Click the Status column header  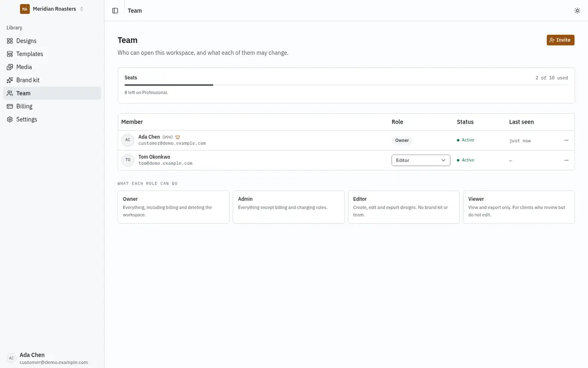(465, 122)
